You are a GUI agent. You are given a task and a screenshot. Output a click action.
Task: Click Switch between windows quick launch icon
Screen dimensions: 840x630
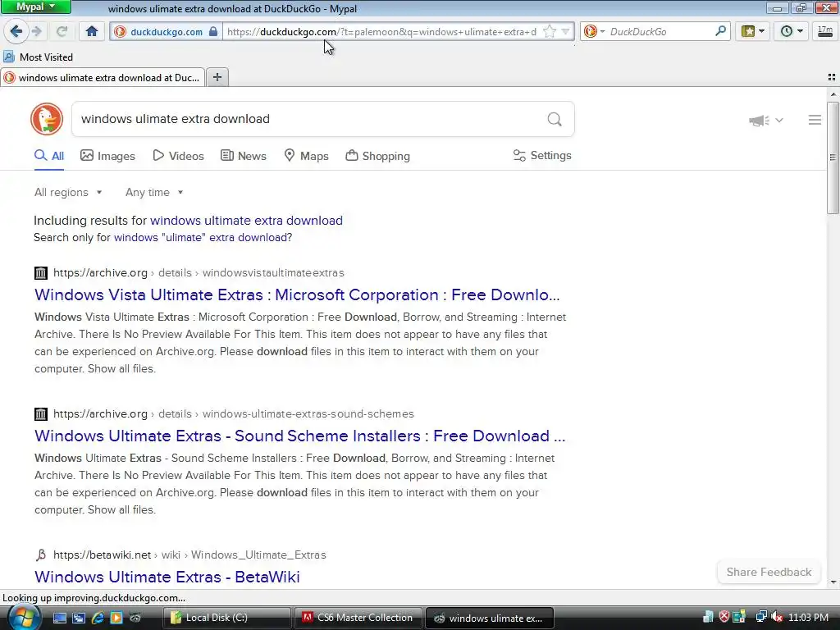tap(79, 618)
